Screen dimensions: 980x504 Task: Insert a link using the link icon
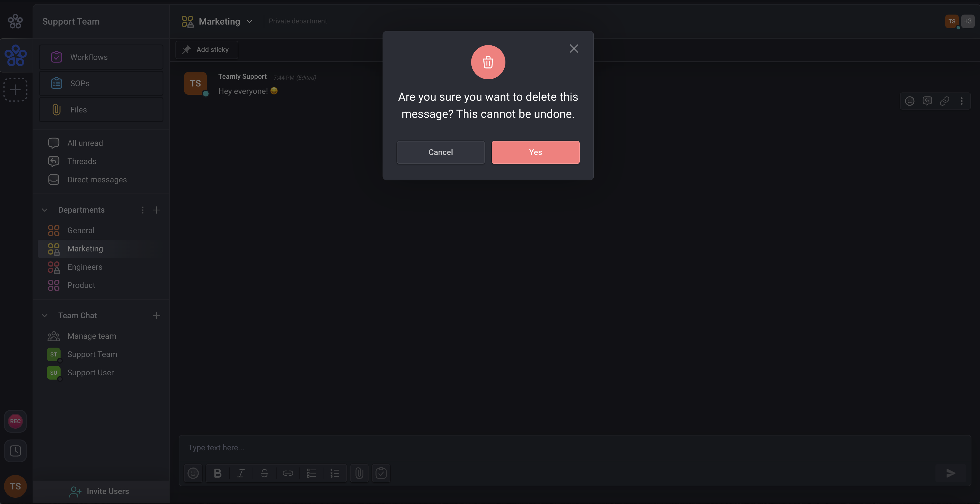(288, 473)
